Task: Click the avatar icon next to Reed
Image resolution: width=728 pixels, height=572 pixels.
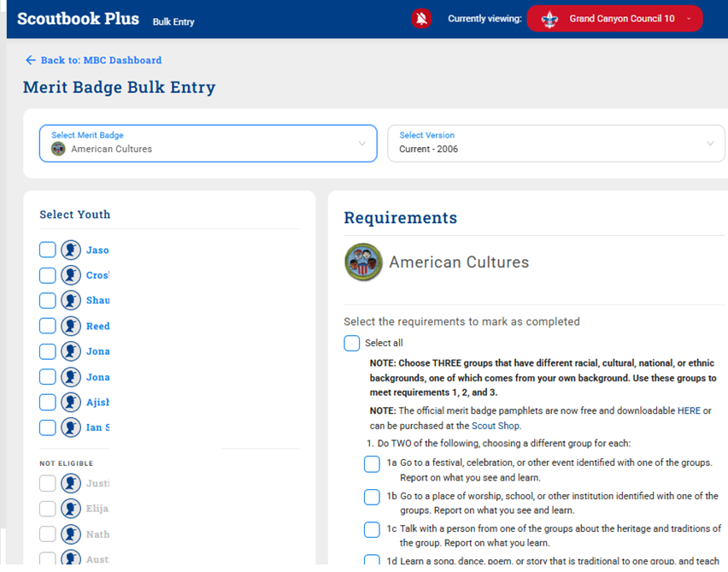Action: tap(71, 326)
